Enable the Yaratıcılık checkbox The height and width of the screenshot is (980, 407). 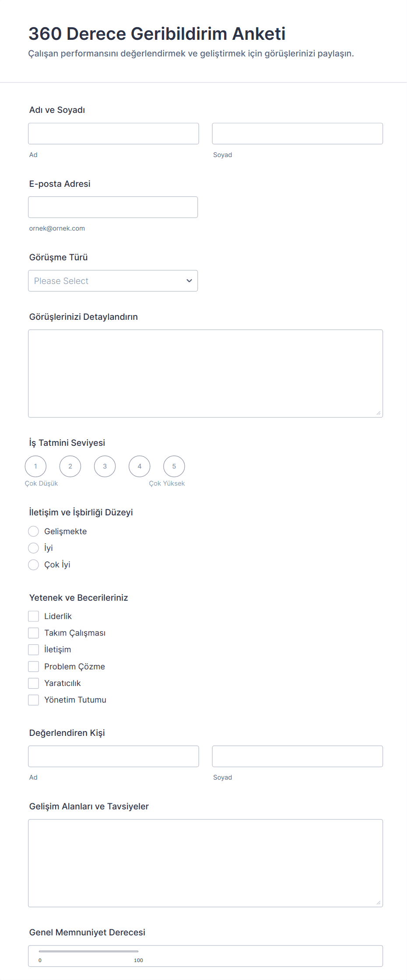(x=33, y=683)
